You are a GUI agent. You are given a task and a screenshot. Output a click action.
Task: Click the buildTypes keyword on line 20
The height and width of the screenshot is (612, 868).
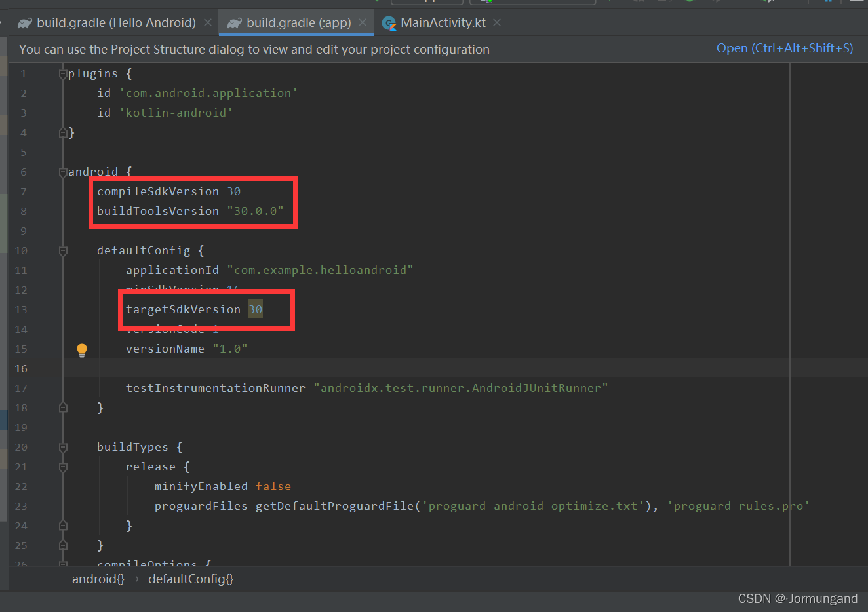tap(132, 447)
